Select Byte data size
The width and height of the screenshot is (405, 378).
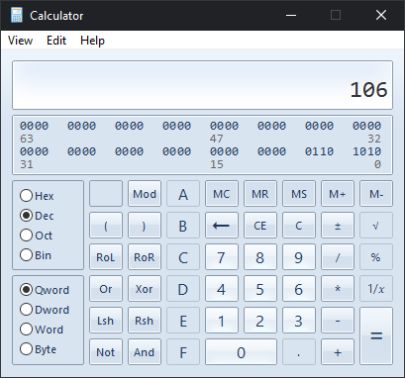[38, 349]
